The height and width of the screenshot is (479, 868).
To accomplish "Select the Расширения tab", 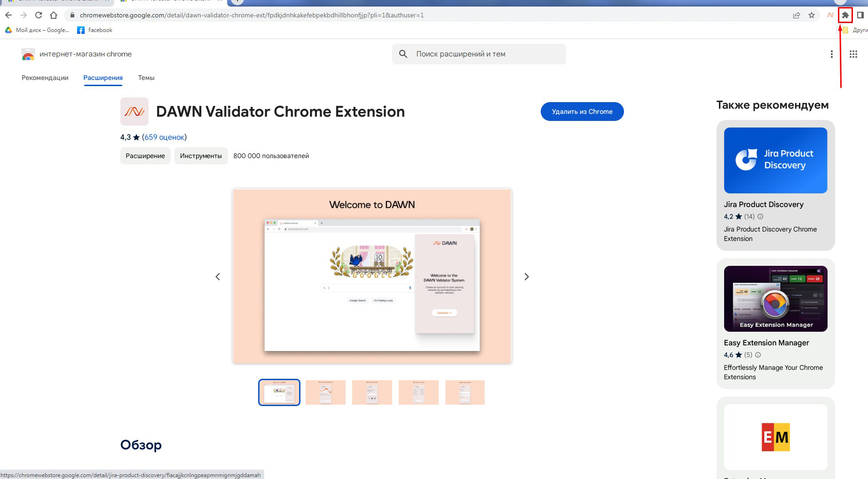I will coord(103,78).
